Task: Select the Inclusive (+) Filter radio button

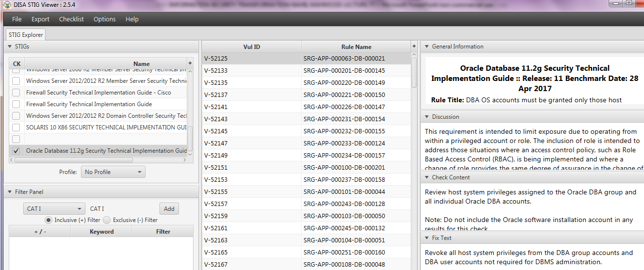Action: pos(48,220)
